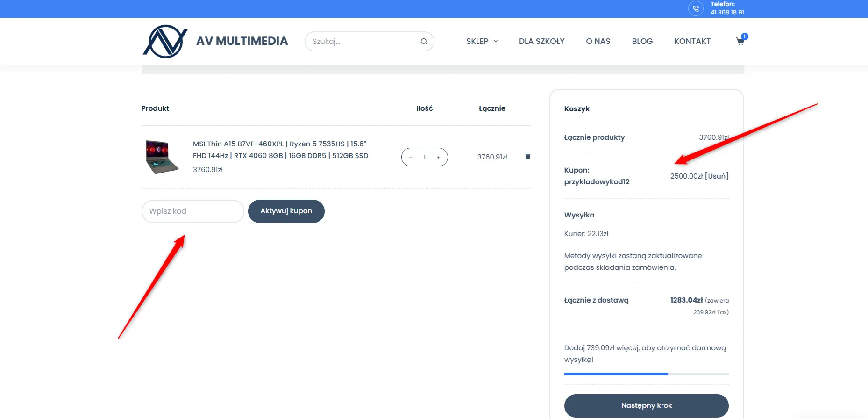Focus the Wpisz kod coupon field
Screen dimensions: 868x419
193,211
